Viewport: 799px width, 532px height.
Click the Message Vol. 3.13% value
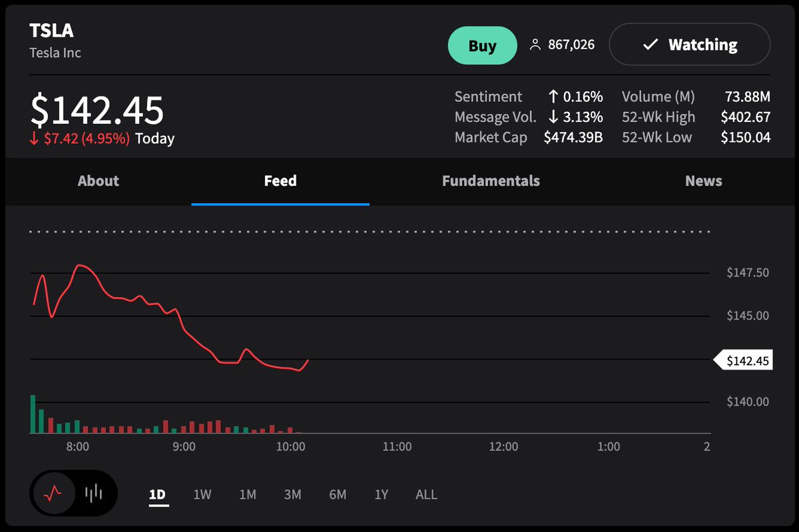[x=575, y=117]
